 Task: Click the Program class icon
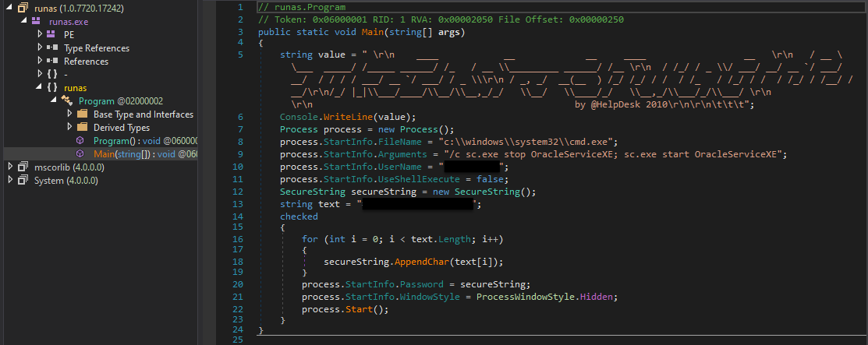67,101
